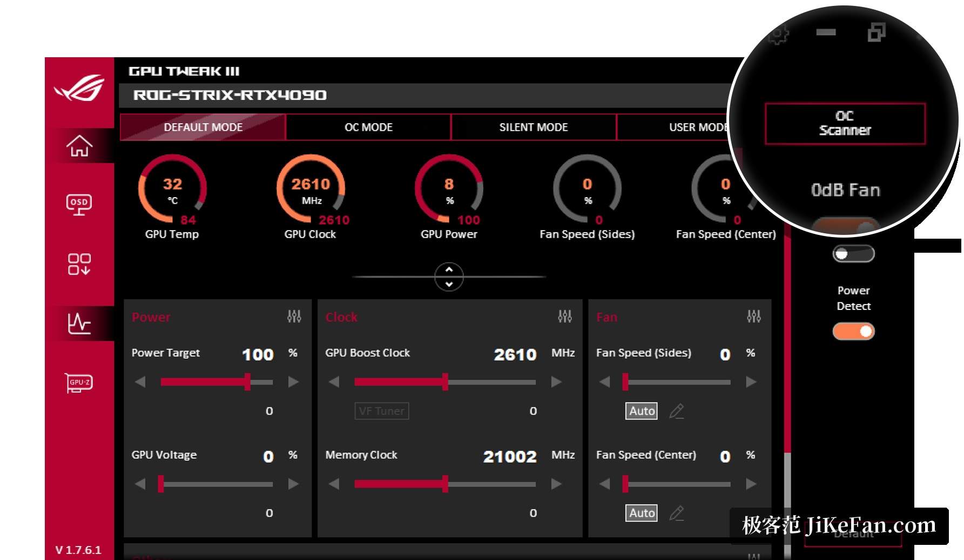Click the GPU Boost Clock value 2610
The image size is (964, 560).
point(515,354)
